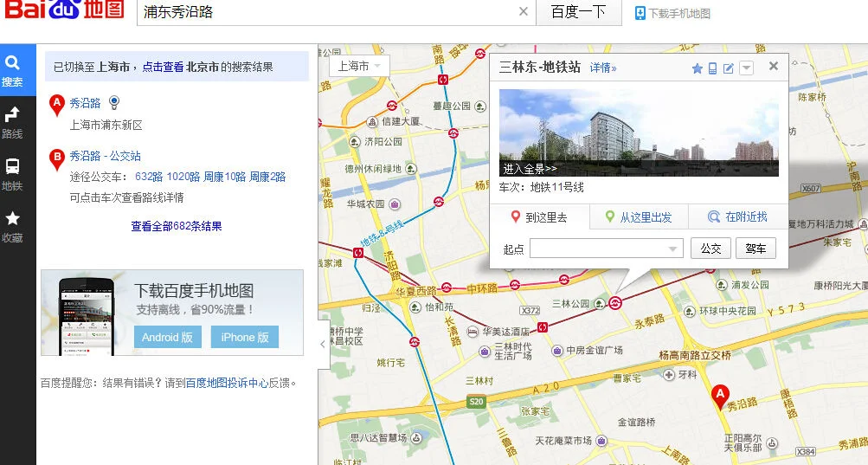Viewport: 868px width, 465px height.
Task: Click the 思八达智慧场 icon on map
Action: pyautogui.click(x=416, y=438)
